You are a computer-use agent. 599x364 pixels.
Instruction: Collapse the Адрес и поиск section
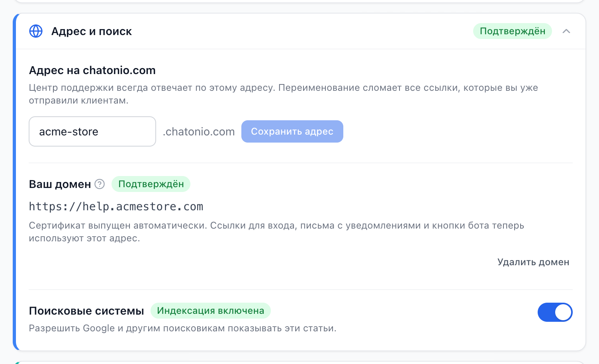coord(566,31)
